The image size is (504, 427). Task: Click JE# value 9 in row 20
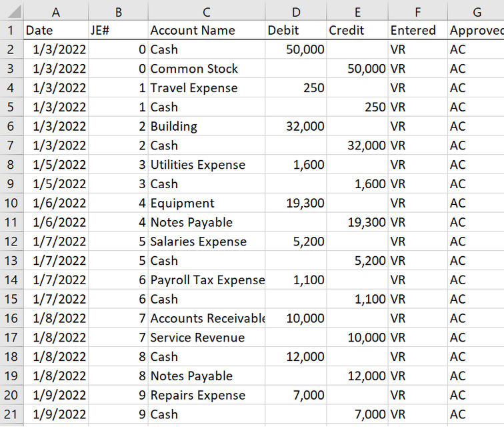(118, 395)
